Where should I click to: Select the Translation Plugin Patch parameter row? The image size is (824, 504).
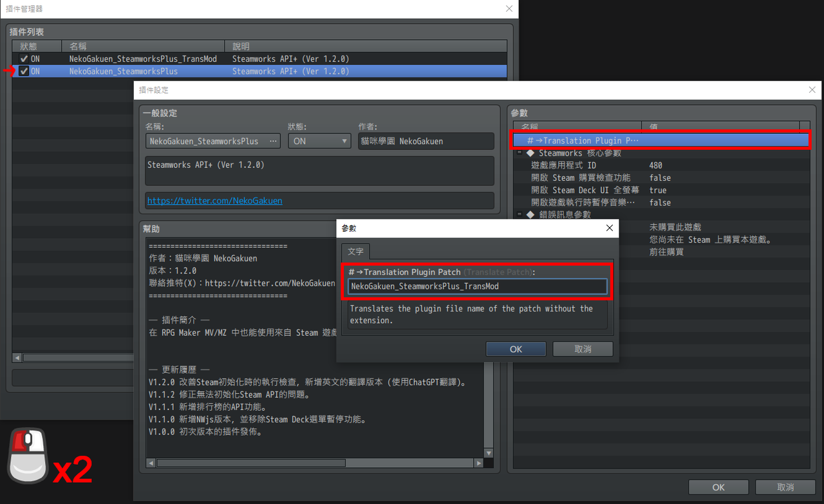coord(661,140)
